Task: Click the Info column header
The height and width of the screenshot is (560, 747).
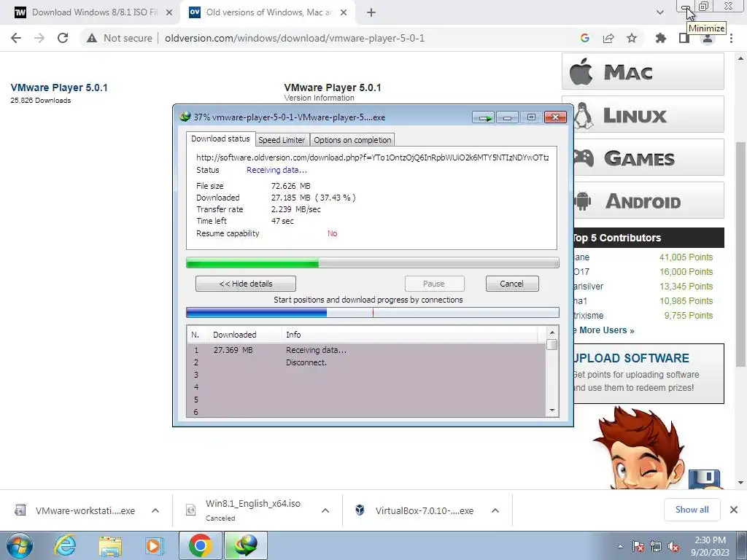Action: pyautogui.click(x=410, y=335)
